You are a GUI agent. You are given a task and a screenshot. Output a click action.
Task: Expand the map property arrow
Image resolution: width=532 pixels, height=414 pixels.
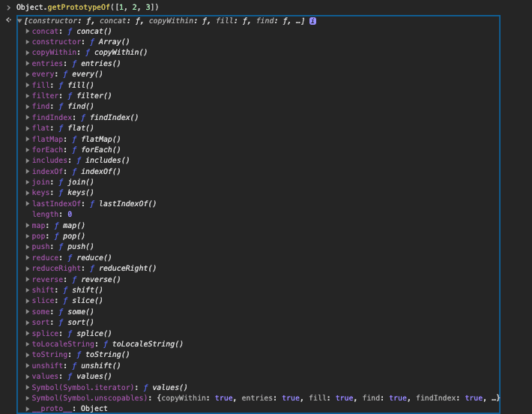(x=28, y=225)
